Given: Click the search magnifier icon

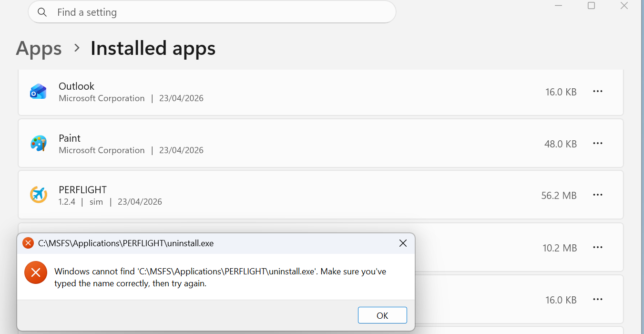Looking at the screenshot, I should pos(42,12).
